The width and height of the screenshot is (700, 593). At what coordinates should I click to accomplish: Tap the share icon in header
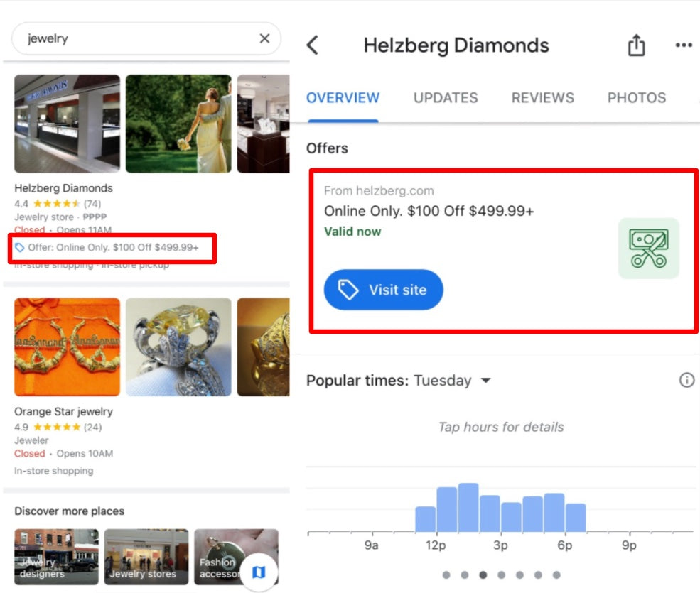pyautogui.click(x=636, y=45)
